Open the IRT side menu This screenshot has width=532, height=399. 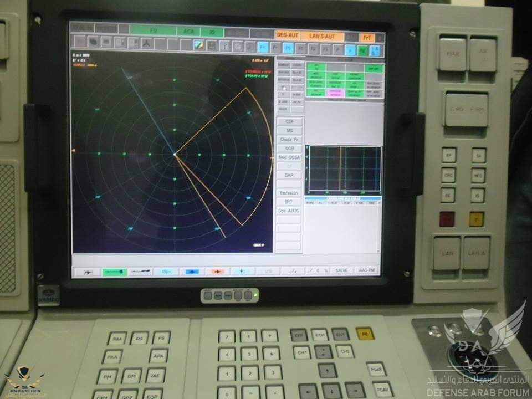(289, 202)
